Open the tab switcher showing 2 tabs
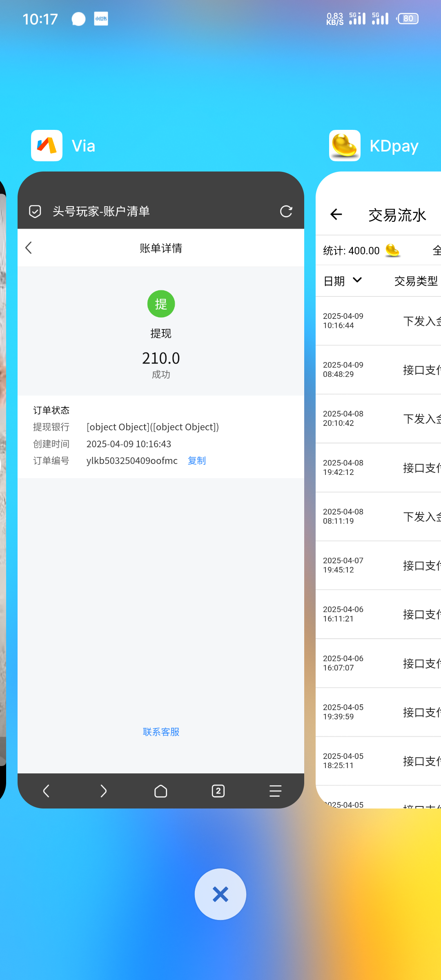 tap(218, 791)
